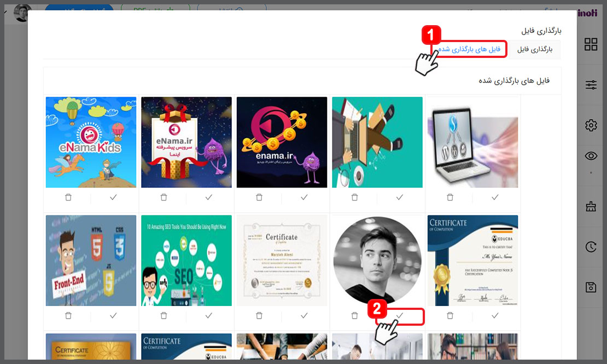The width and height of the screenshot is (607, 364).
Task: Open the sliders adjustment icon in sidebar
Action: pos(591,85)
